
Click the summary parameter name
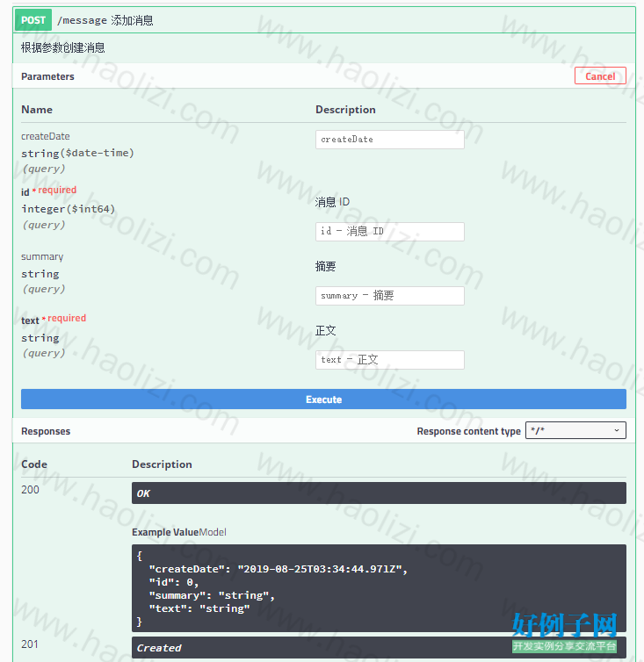[42, 256]
